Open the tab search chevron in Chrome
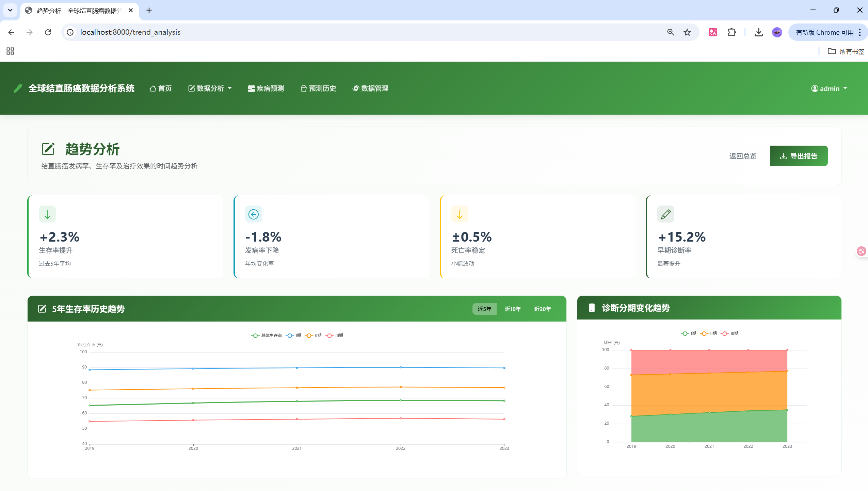 click(10, 10)
